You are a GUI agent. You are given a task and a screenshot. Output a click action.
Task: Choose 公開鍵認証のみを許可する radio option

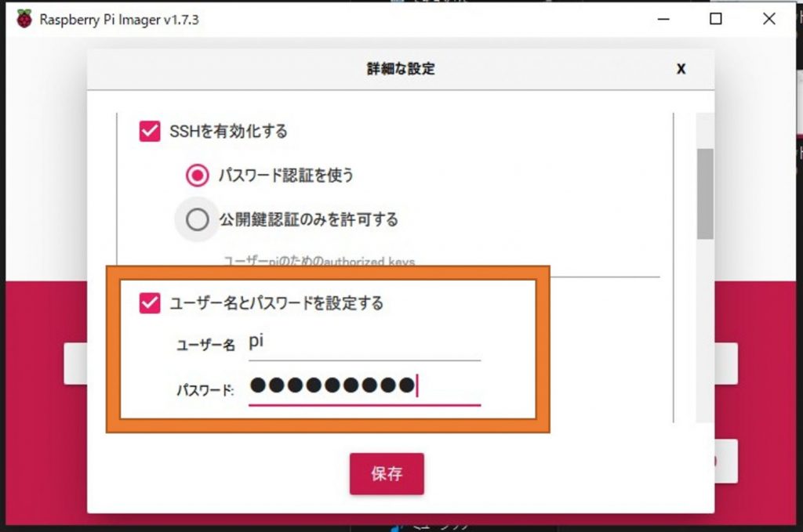(x=197, y=219)
